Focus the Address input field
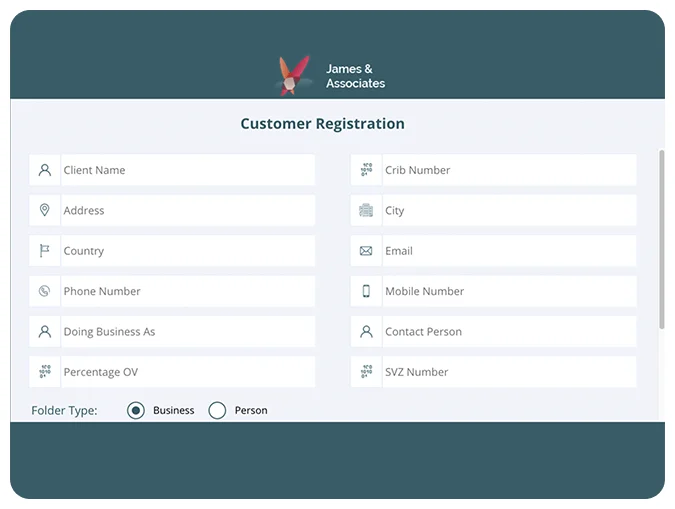Image resolution: width=675 pixels, height=509 pixels. 188,210
